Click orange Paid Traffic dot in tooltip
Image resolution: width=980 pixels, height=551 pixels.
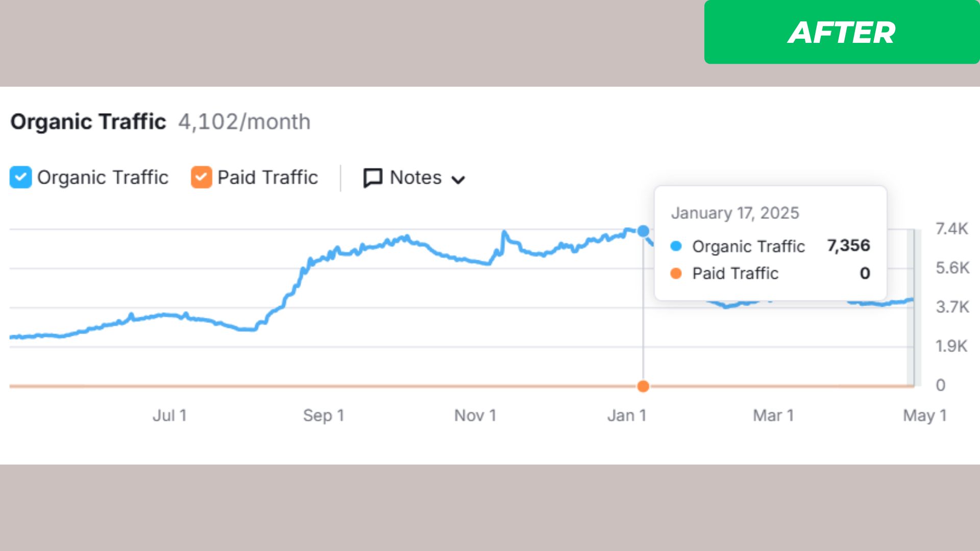(x=676, y=273)
